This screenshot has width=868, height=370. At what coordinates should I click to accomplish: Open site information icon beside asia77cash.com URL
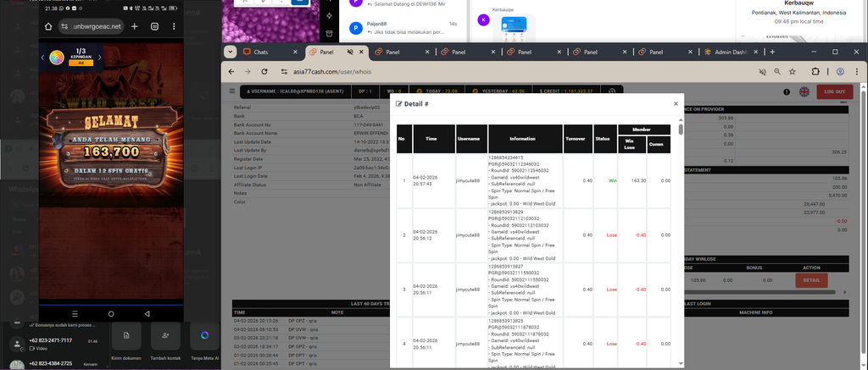(285, 72)
